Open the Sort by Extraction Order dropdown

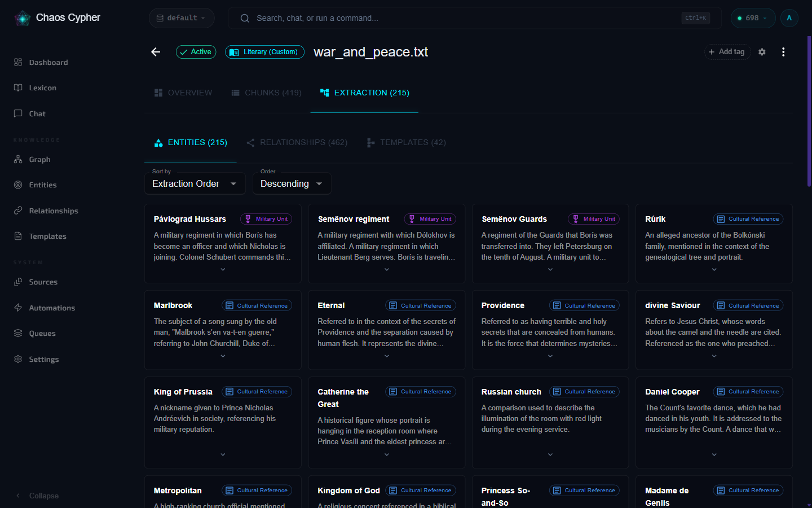coord(195,183)
